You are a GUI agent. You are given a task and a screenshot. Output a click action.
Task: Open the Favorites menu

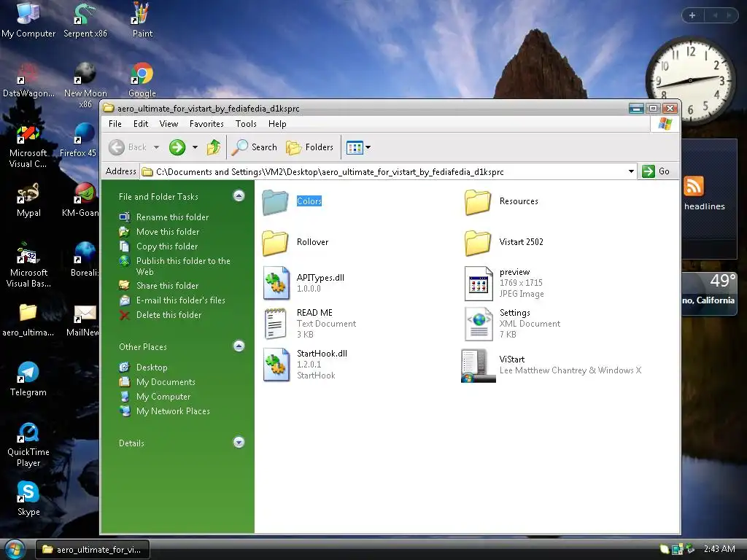pyautogui.click(x=206, y=124)
